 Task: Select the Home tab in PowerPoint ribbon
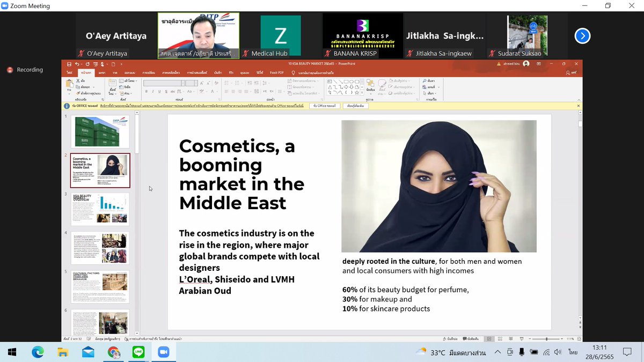(86, 72)
